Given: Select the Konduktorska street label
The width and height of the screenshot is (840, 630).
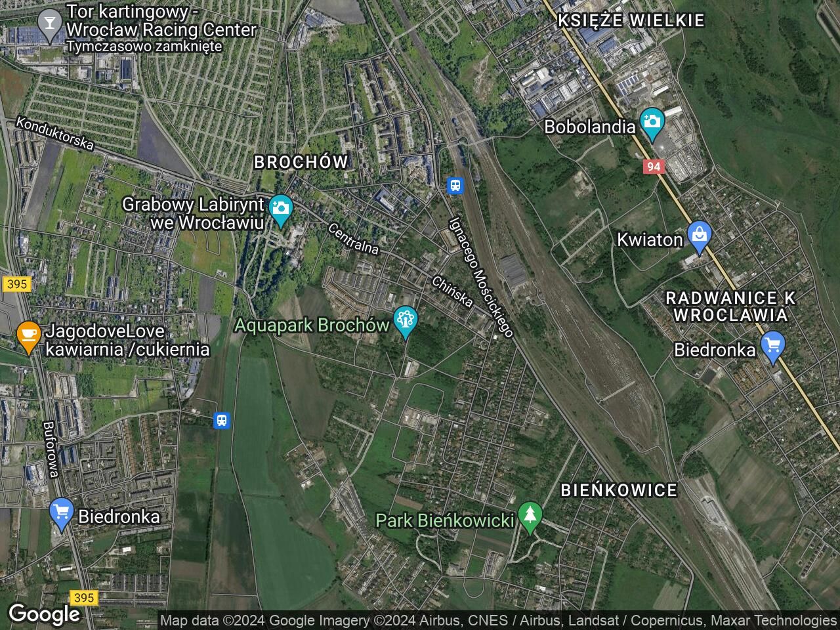Looking at the screenshot, I should (x=55, y=133).
